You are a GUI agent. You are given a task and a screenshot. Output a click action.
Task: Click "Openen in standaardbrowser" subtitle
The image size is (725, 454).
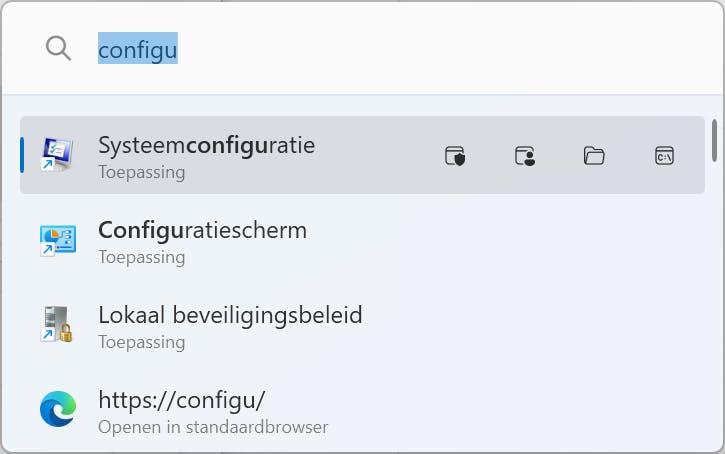(213, 427)
